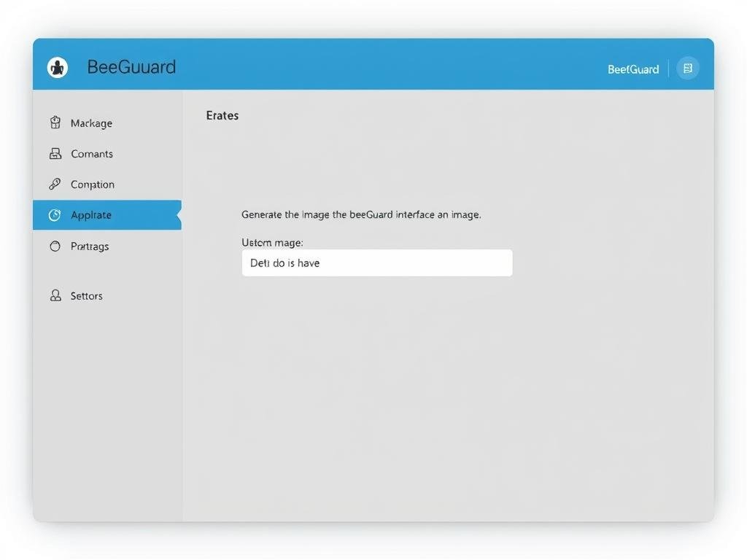Click the document icon in the header
Viewport: 747px width, 560px height.
pos(687,69)
